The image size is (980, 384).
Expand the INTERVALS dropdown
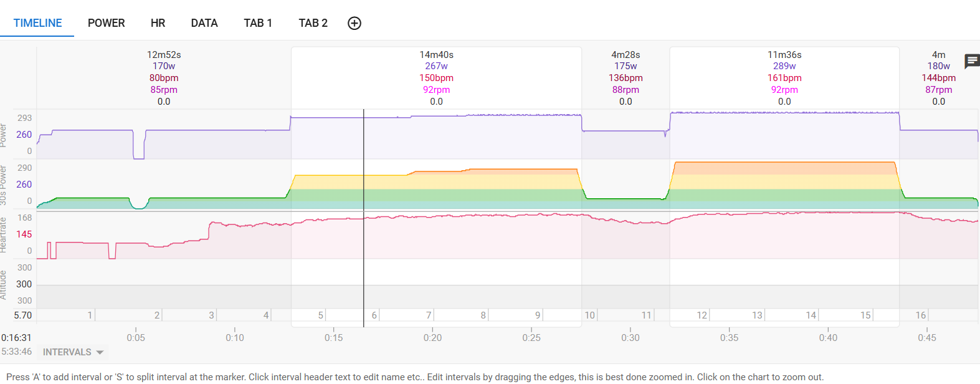(73, 352)
